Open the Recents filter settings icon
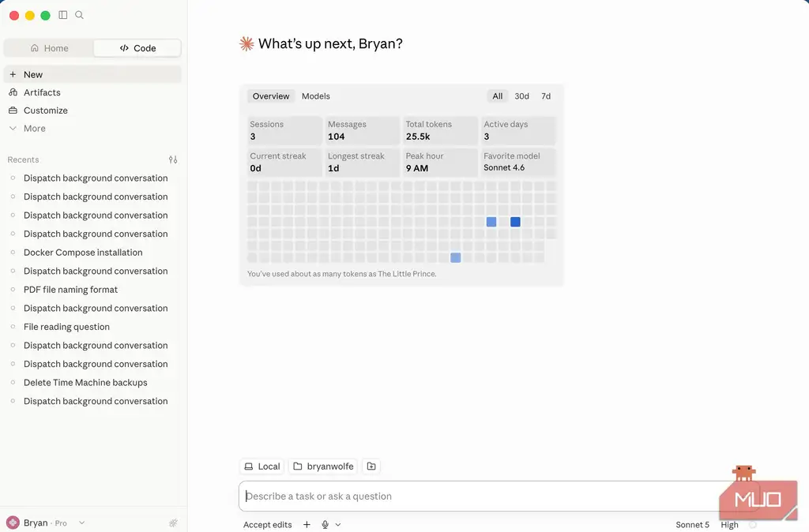 (x=173, y=159)
